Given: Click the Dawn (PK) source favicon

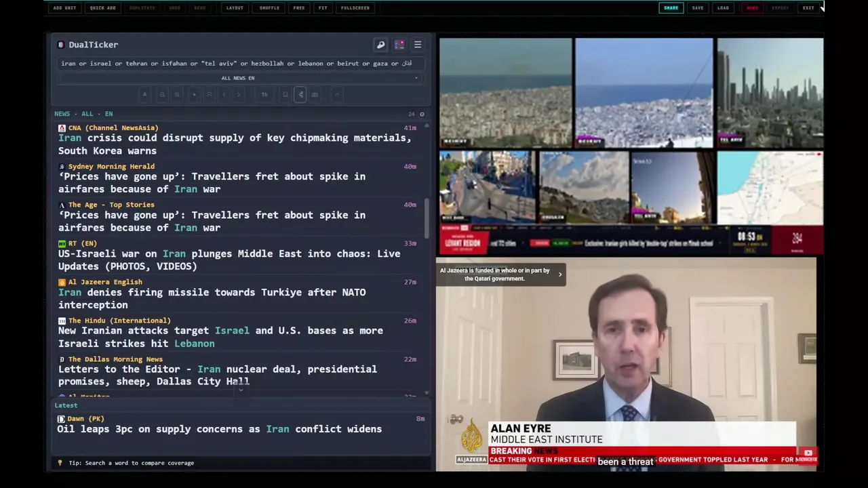Looking at the screenshot, I should (x=61, y=419).
